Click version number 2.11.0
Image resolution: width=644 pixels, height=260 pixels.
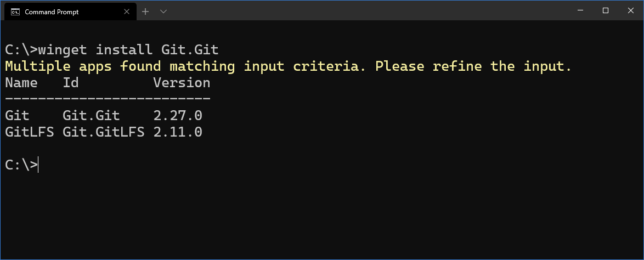[178, 132]
